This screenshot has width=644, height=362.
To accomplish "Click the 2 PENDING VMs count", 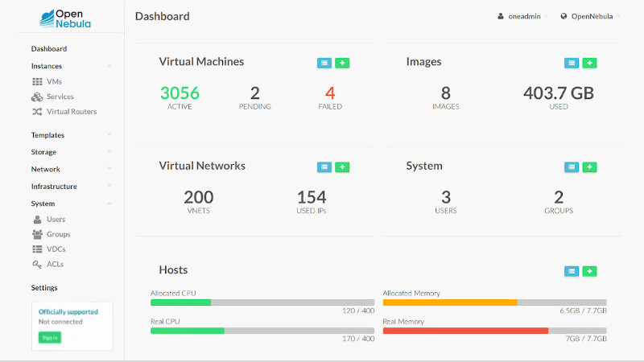I will tap(254, 97).
